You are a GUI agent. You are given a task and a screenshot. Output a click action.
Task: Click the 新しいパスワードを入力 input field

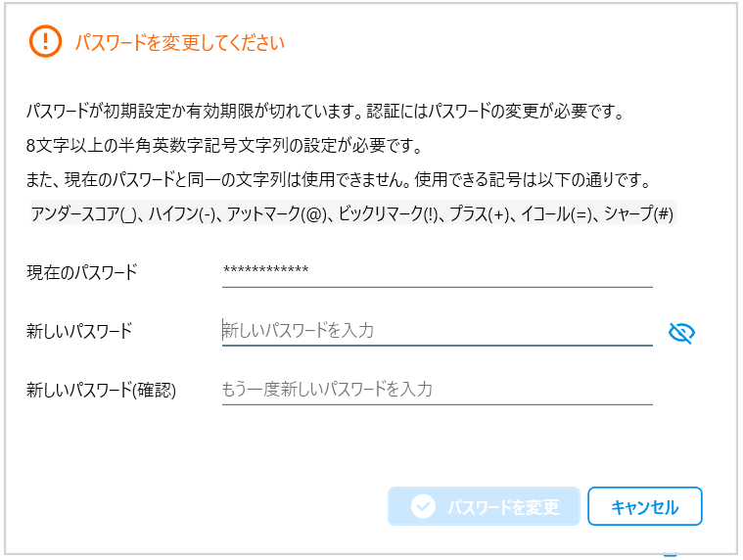437,331
